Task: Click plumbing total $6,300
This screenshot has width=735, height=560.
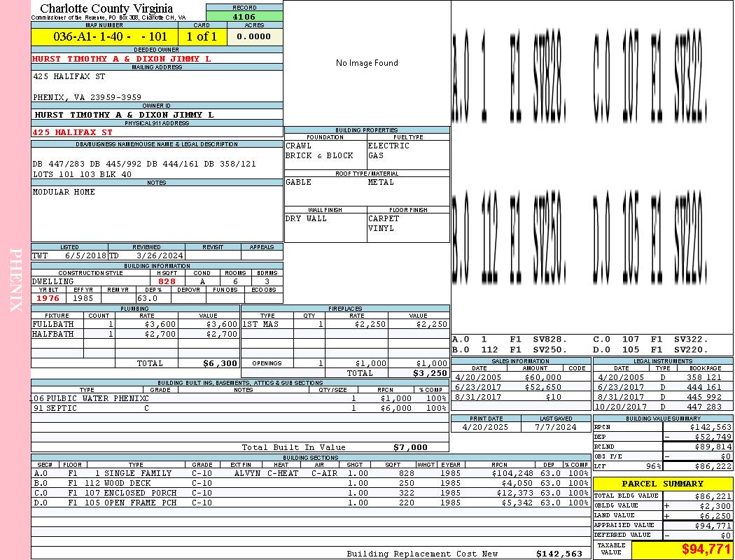Action: [x=220, y=363]
